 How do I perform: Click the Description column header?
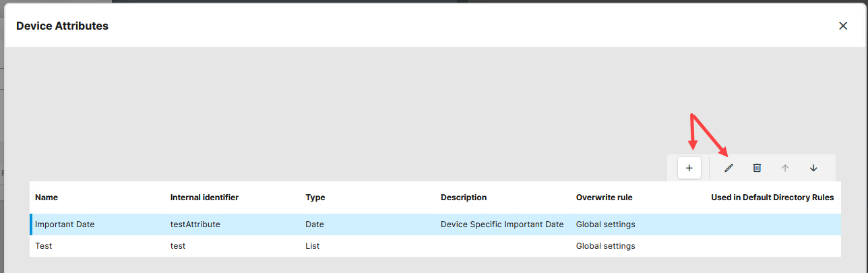(x=464, y=198)
